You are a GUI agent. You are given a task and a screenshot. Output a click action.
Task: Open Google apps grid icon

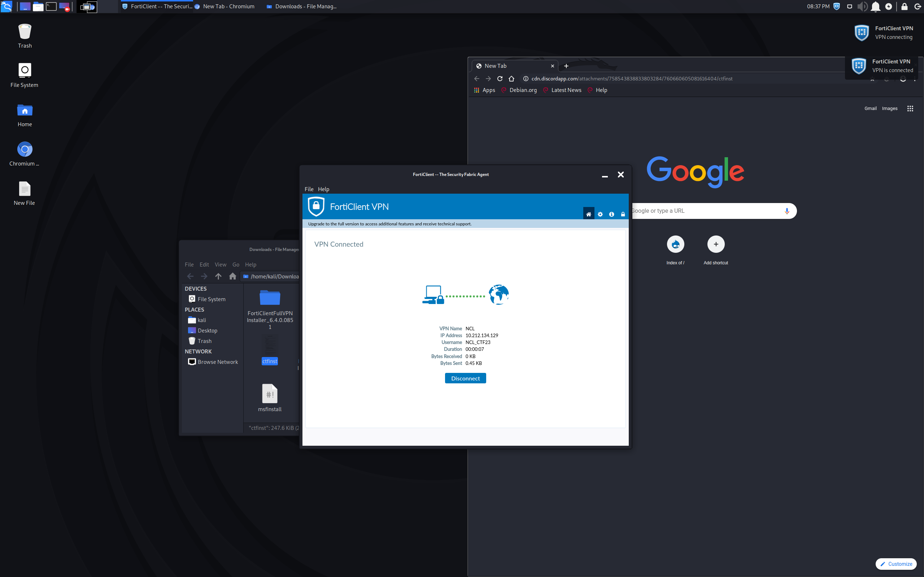(910, 109)
